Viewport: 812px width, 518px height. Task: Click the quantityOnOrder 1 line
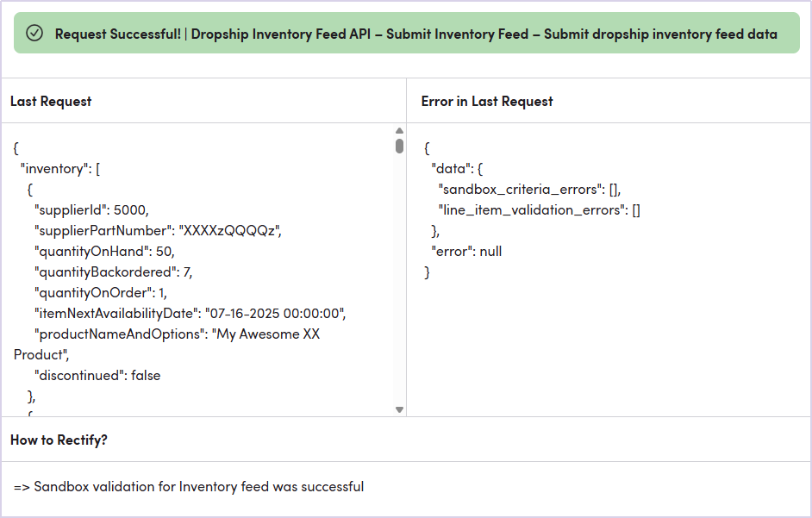(x=100, y=292)
